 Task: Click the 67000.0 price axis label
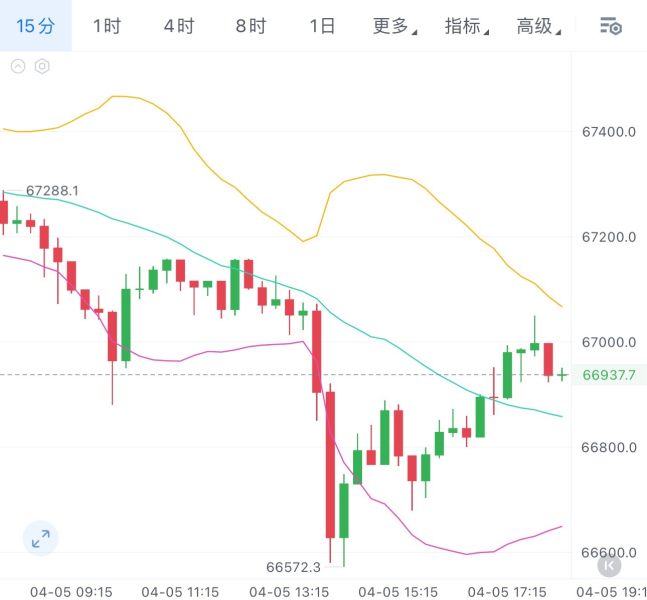pos(609,342)
